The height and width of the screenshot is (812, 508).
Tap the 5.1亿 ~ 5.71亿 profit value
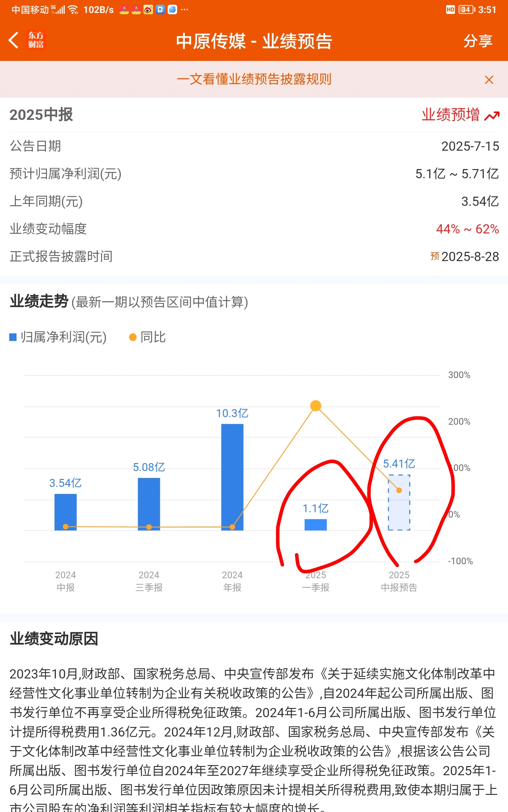coord(457,174)
